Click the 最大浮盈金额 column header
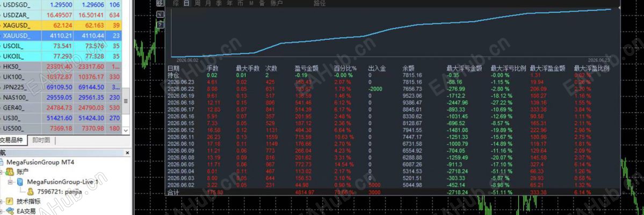The height and width of the screenshot is (215, 644). coord(547,69)
